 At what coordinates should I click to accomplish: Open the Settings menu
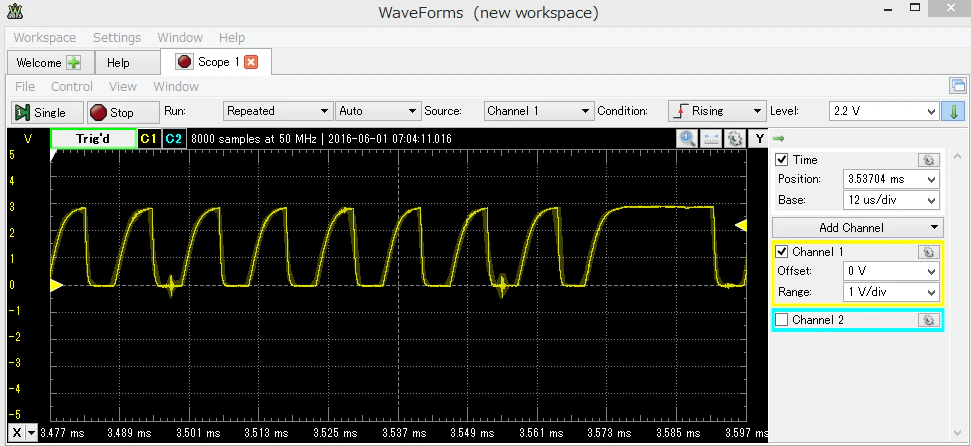(x=117, y=37)
